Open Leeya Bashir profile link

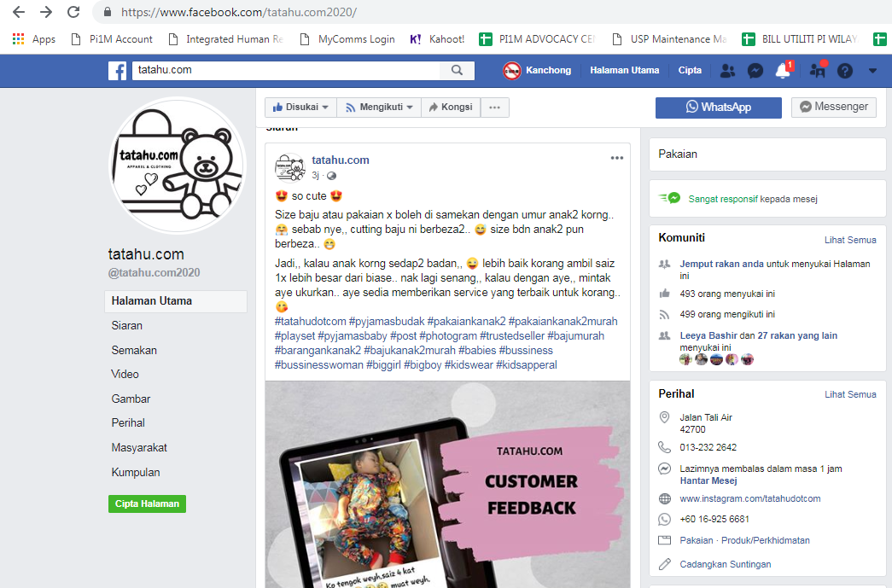pyautogui.click(x=708, y=335)
